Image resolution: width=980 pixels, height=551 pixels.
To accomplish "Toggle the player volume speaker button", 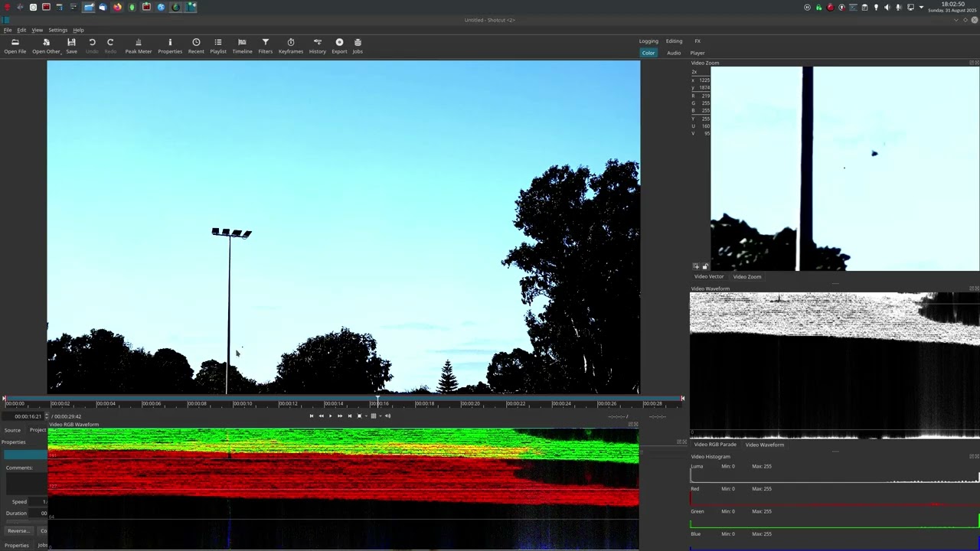I will click(x=387, y=416).
